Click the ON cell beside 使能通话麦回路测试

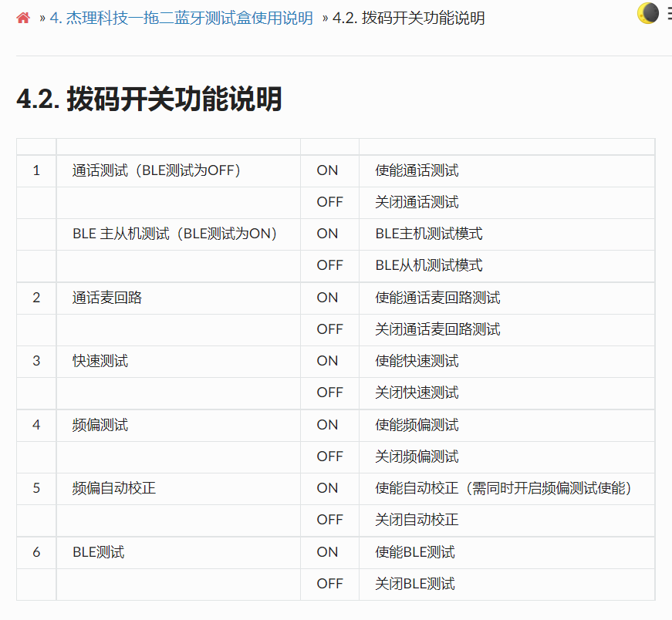click(329, 298)
